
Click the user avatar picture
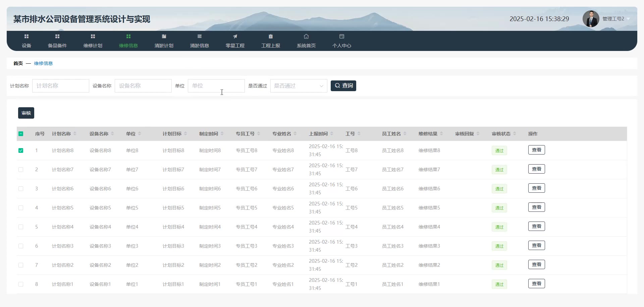591,19
